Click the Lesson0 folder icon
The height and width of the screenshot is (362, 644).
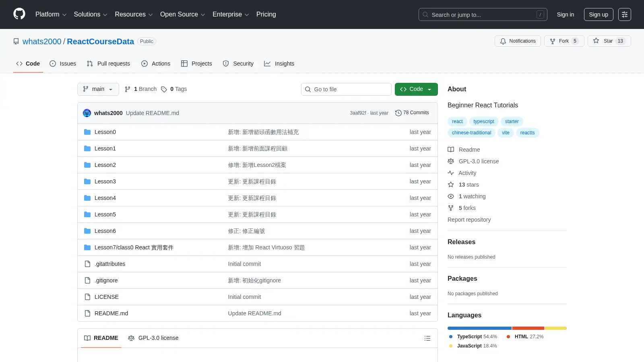point(87,132)
